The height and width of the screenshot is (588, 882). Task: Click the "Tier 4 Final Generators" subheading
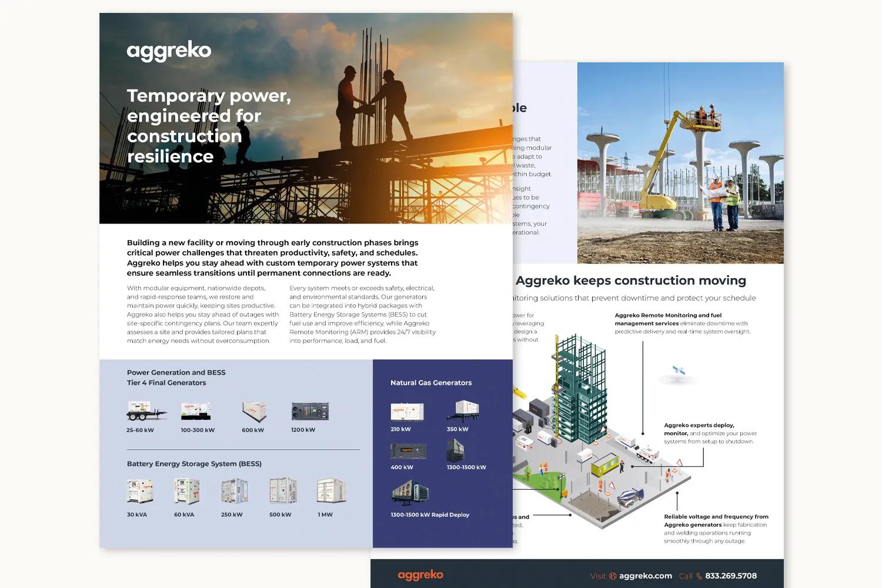[166, 383]
